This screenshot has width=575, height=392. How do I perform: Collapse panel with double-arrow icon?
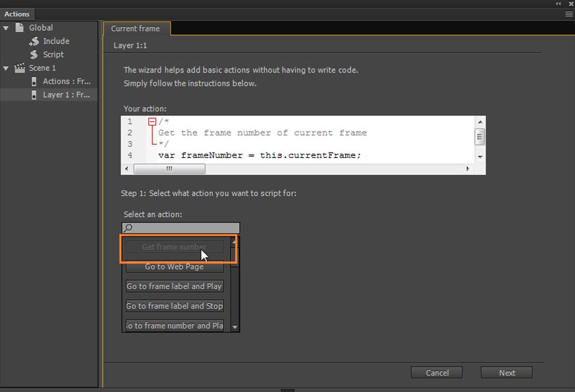[x=558, y=3]
